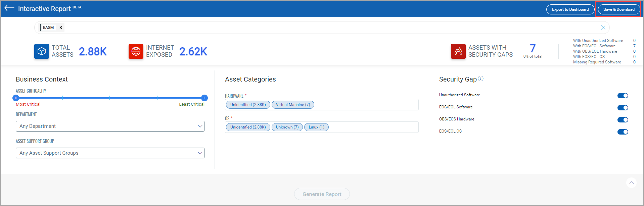644x206 pixels.
Task: Toggle Unauthorized Software security gap
Action: 623,96
